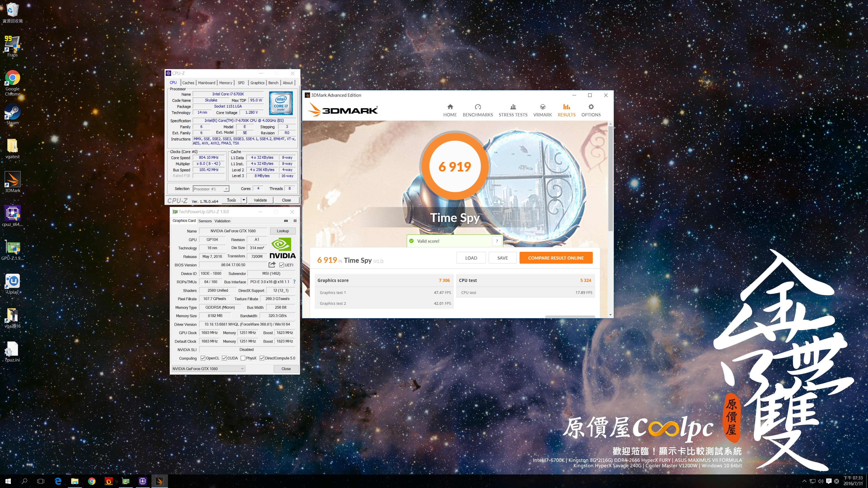The image size is (868, 488).
Task: Open 3DMark STRESS TESTS section
Action: [513, 110]
